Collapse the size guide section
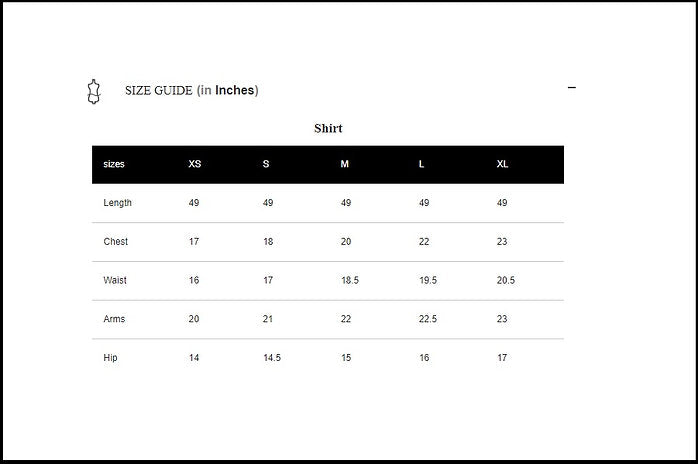698x464 pixels. tap(572, 88)
